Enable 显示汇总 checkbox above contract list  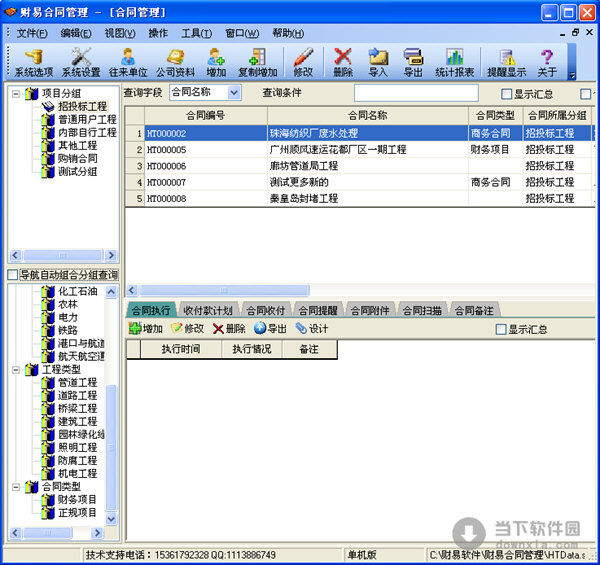pyautogui.click(x=504, y=94)
